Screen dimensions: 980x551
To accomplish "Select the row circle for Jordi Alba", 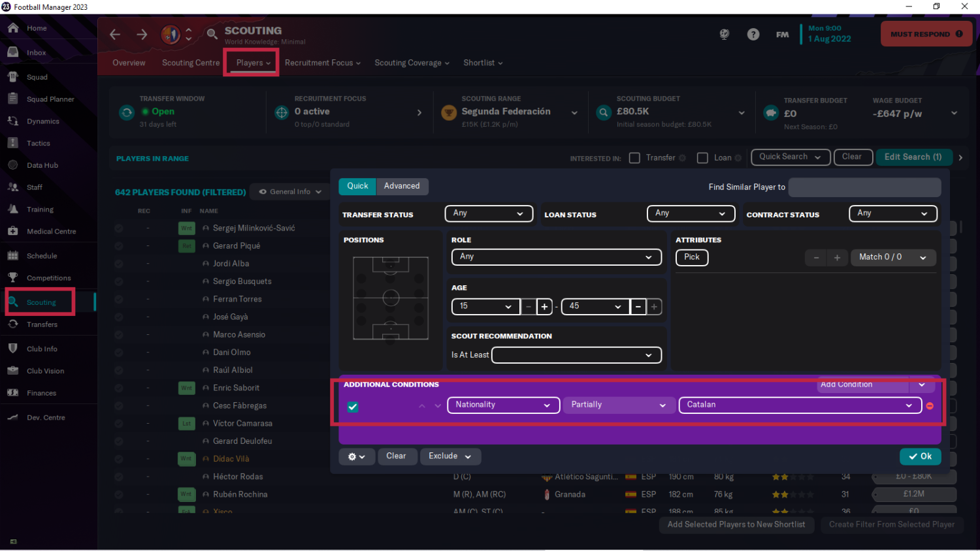I will click(118, 264).
